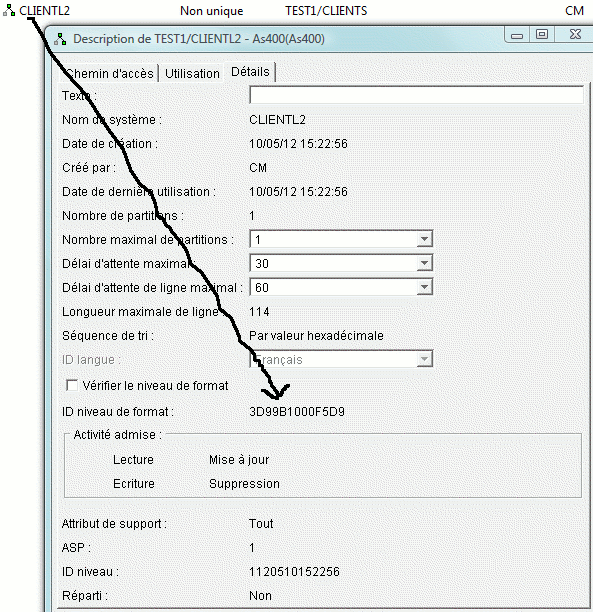
Task: Click the value 30 in Délai d'attente maximal
Action: (x=262, y=263)
